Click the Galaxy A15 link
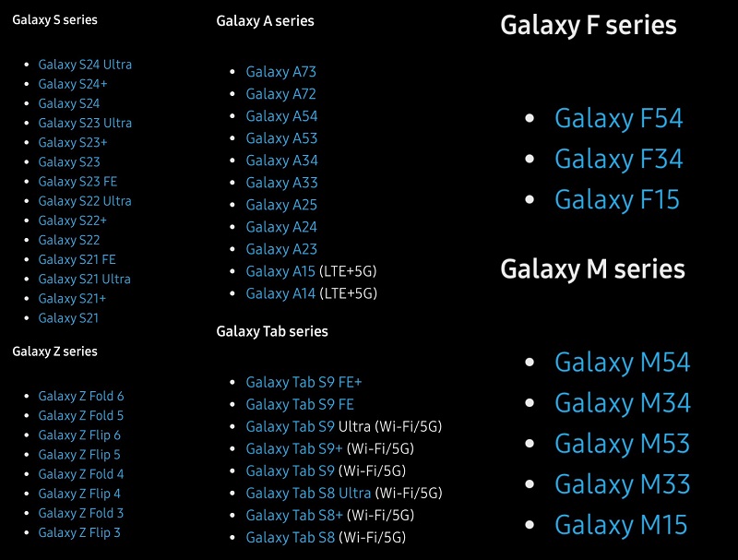This screenshot has width=738, height=560. pyautogui.click(x=280, y=271)
